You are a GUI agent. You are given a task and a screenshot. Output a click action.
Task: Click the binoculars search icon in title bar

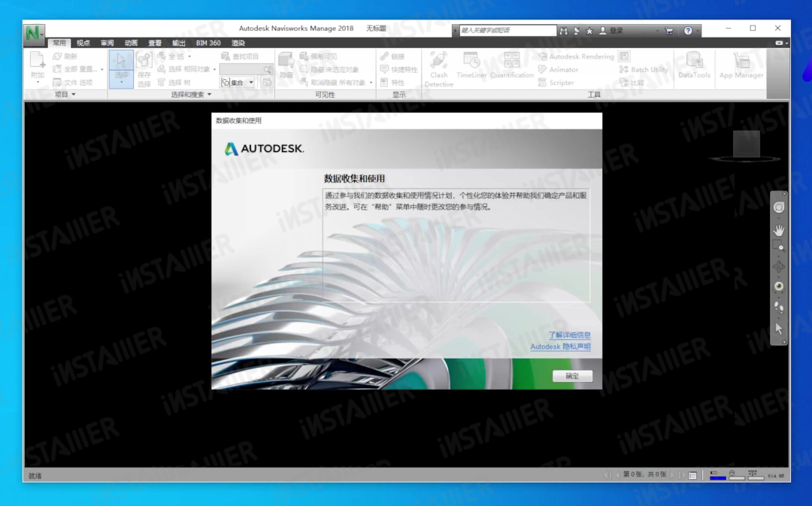click(x=563, y=31)
